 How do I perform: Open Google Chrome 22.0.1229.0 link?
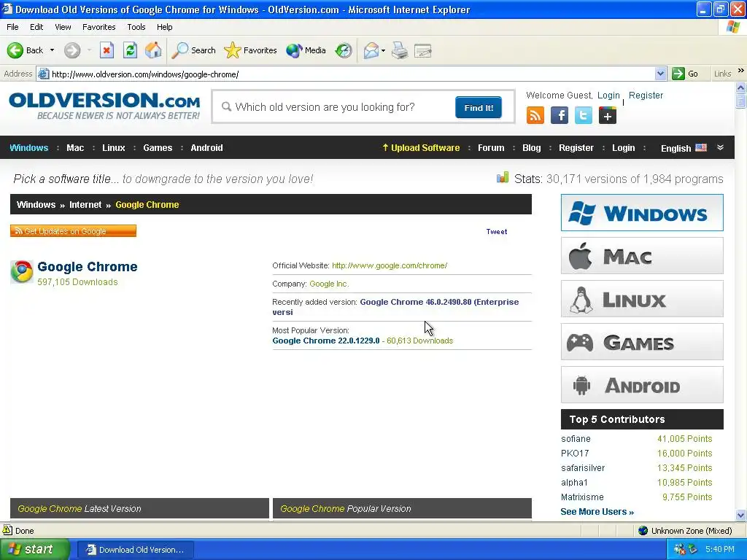326,341
